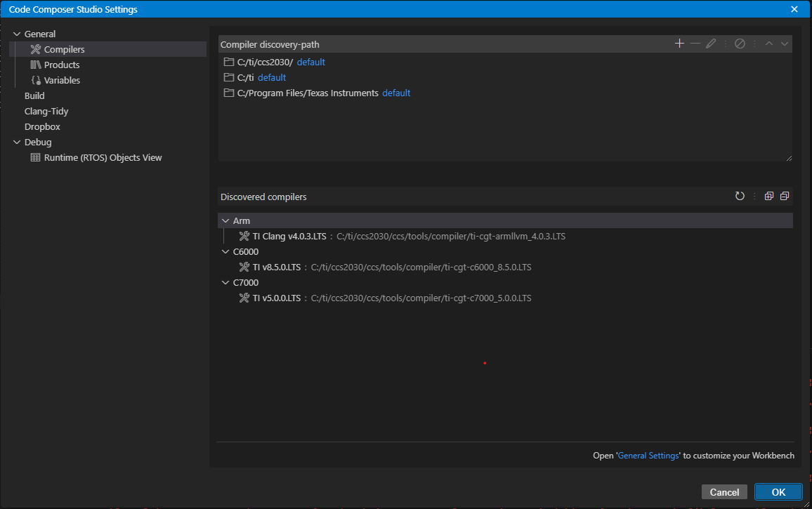Click the remove path minus icon
The image size is (812, 509).
695,44
